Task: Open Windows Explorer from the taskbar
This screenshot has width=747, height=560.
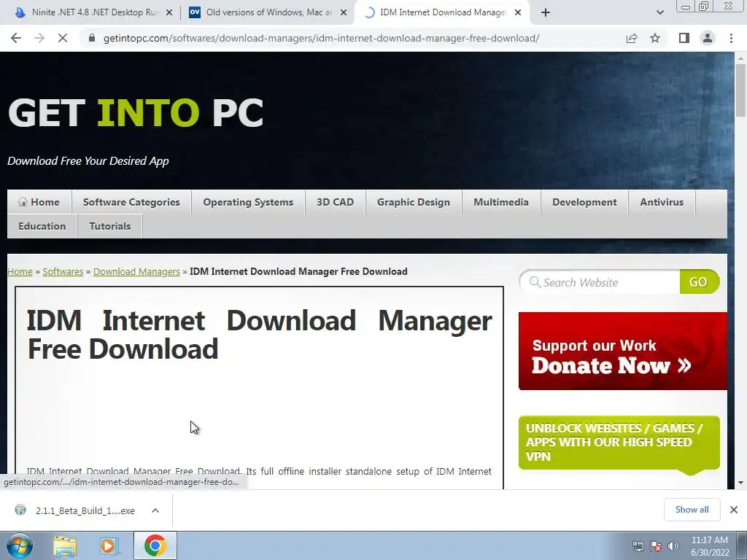Action: tap(65, 546)
